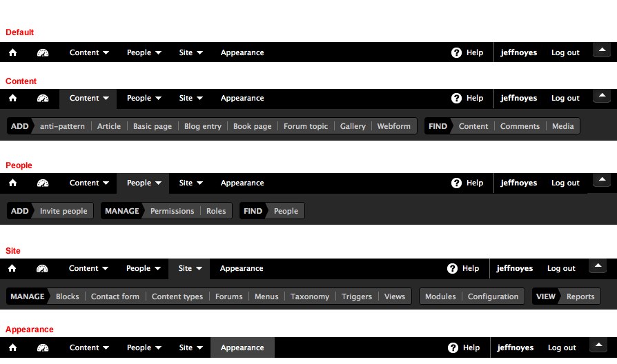Image resolution: width=617 pixels, height=364 pixels.
Task: Click the Help question mark icon in Default toolbar
Action: tap(456, 52)
